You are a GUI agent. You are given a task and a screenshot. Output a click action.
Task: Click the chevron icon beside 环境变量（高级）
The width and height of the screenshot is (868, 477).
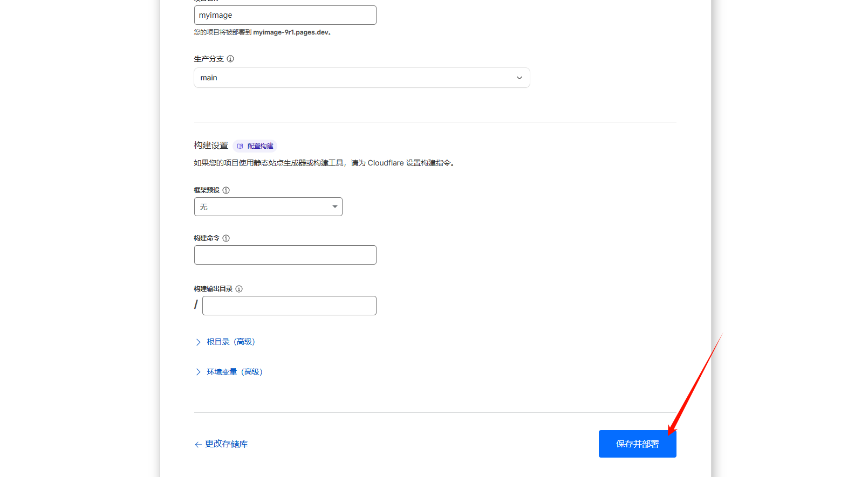click(x=198, y=372)
